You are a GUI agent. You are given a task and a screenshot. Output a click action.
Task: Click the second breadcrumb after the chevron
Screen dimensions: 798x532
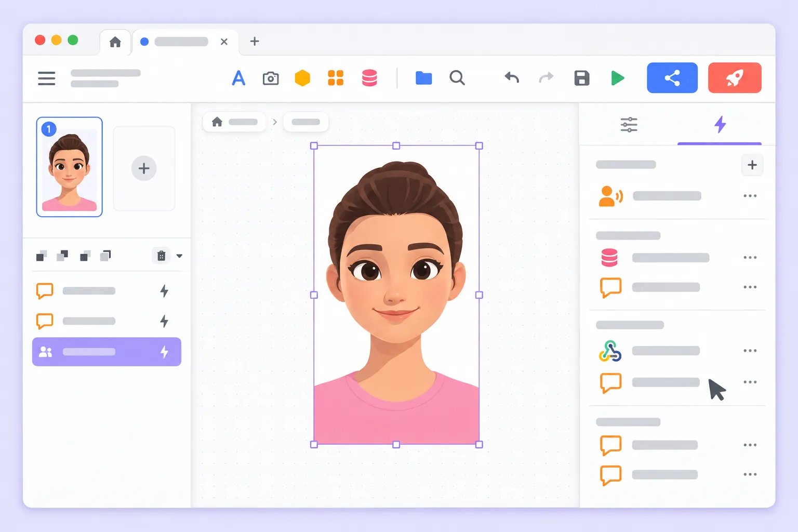305,122
